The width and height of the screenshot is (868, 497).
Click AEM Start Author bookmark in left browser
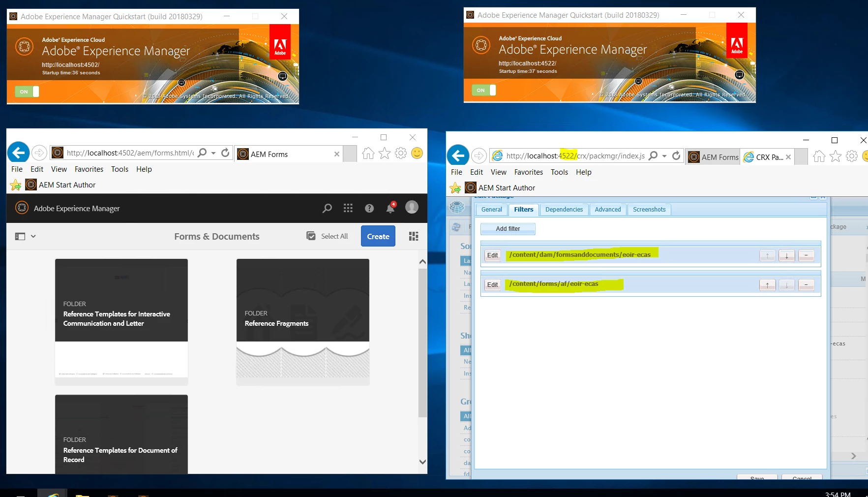click(x=60, y=185)
